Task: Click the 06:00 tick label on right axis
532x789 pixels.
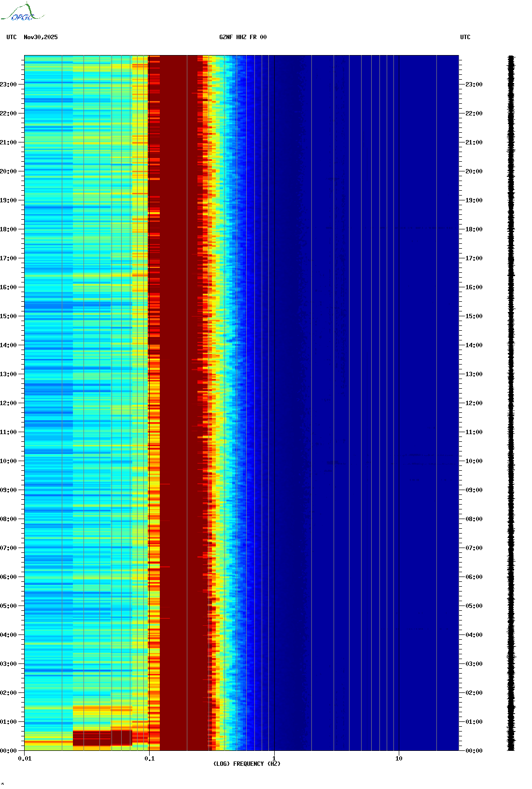Action: (x=474, y=577)
